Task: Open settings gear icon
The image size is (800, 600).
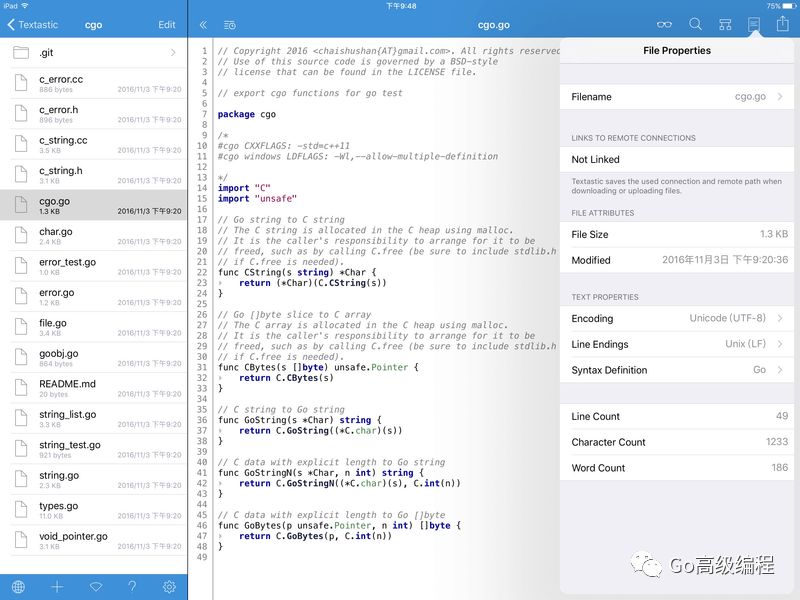Action: point(169,587)
